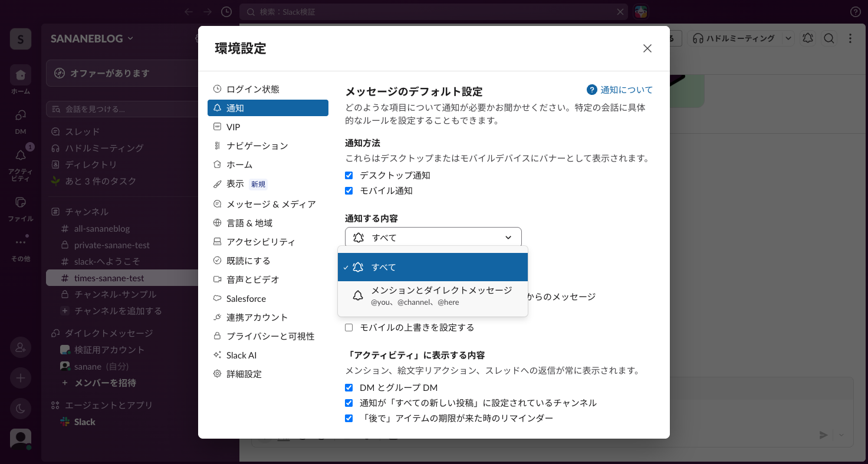The width and height of the screenshot is (868, 464).
Task: Open 通知 settings tab
Action: [268, 108]
